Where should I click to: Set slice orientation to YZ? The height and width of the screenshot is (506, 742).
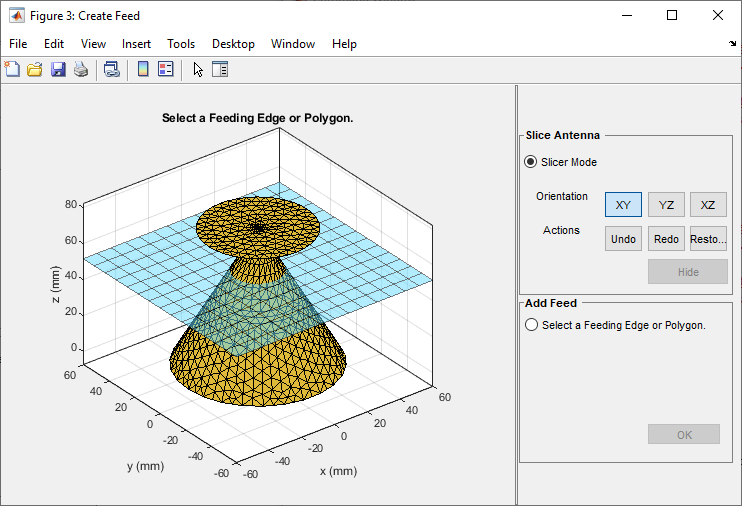(666, 205)
